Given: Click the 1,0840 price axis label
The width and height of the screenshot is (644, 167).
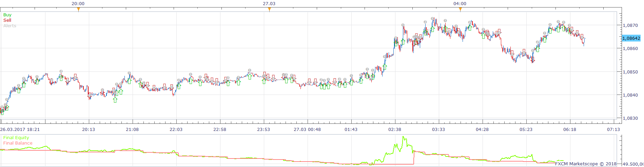Looking at the screenshot, I should click(x=630, y=95).
